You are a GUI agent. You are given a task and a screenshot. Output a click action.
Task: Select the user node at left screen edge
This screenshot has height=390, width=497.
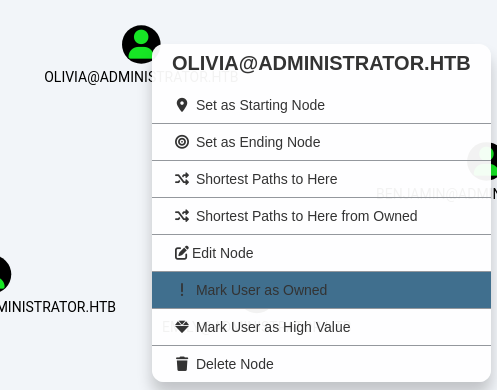[3, 274]
